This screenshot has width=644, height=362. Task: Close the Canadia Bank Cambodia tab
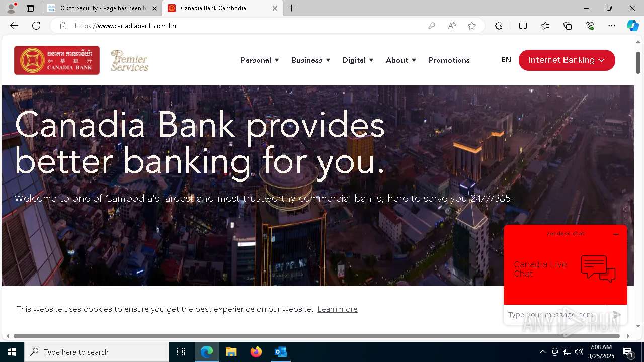point(275,8)
